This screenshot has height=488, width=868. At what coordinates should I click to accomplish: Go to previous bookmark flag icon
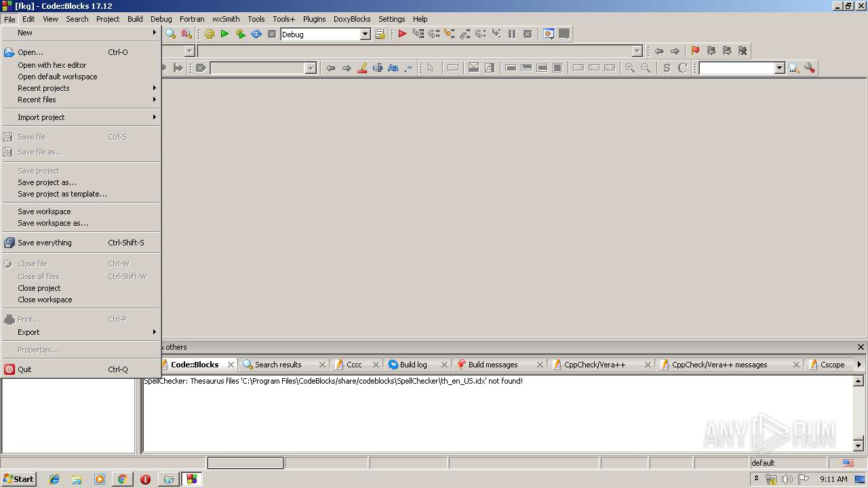[x=711, y=51]
